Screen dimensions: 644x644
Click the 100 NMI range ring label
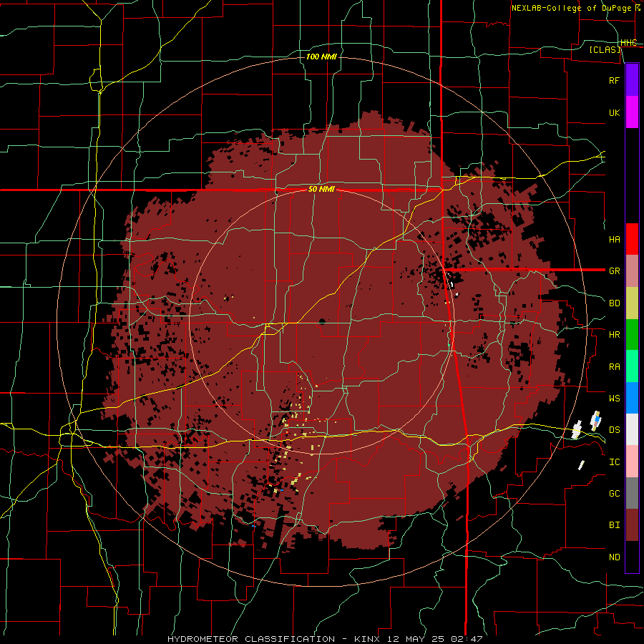click(321, 57)
